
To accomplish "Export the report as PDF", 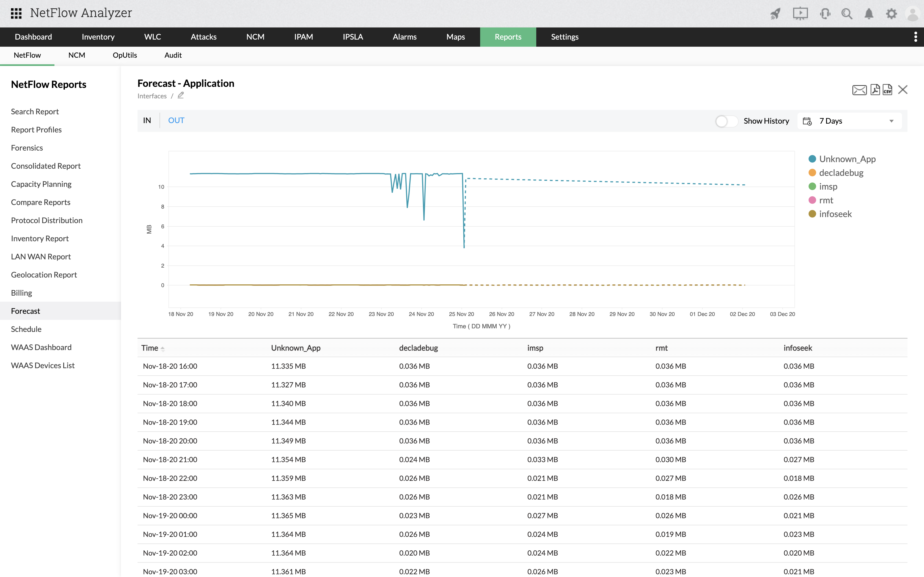I will [x=875, y=90].
